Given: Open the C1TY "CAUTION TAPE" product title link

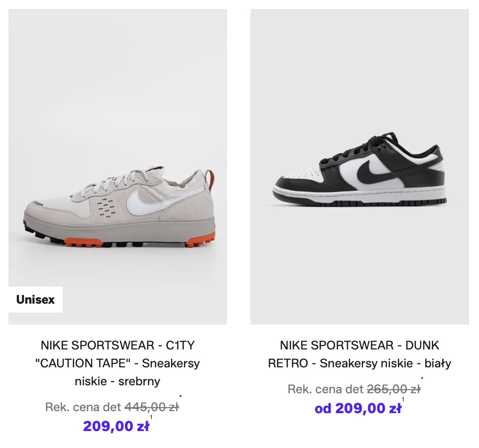Looking at the screenshot, I should [118, 363].
